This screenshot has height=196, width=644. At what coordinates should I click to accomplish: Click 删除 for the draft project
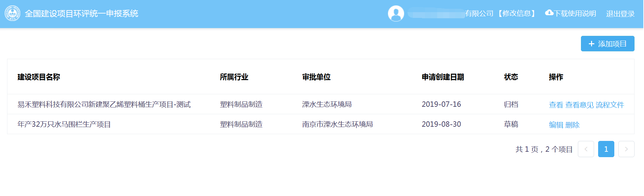pyautogui.click(x=572, y=125)
